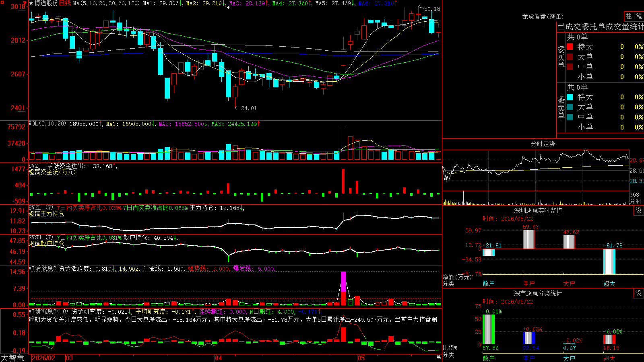Click the blue 中户 bar in 深市超赢分类统计
This screenshot has width=644, height=362.
[x=529, y=338]
